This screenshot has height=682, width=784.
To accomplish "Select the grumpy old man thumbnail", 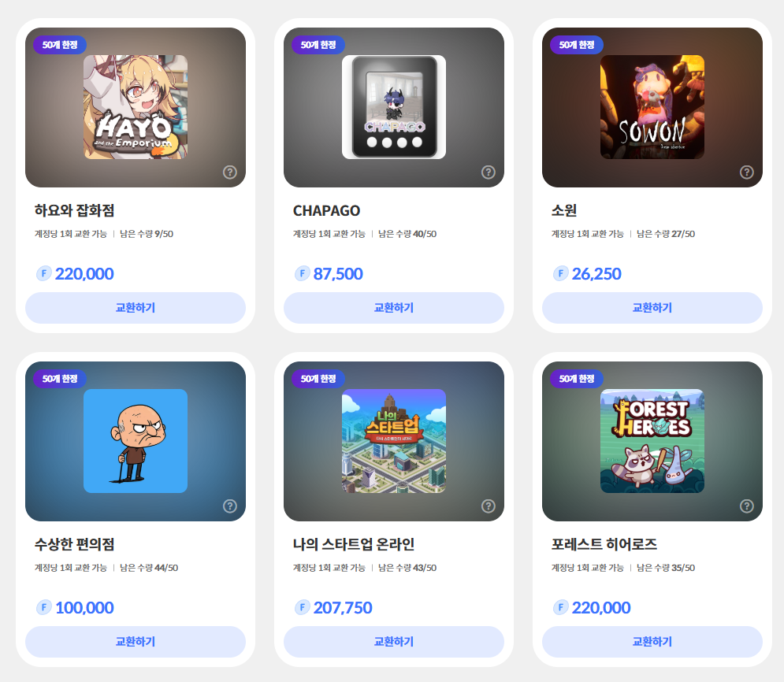I will (136, 441).
